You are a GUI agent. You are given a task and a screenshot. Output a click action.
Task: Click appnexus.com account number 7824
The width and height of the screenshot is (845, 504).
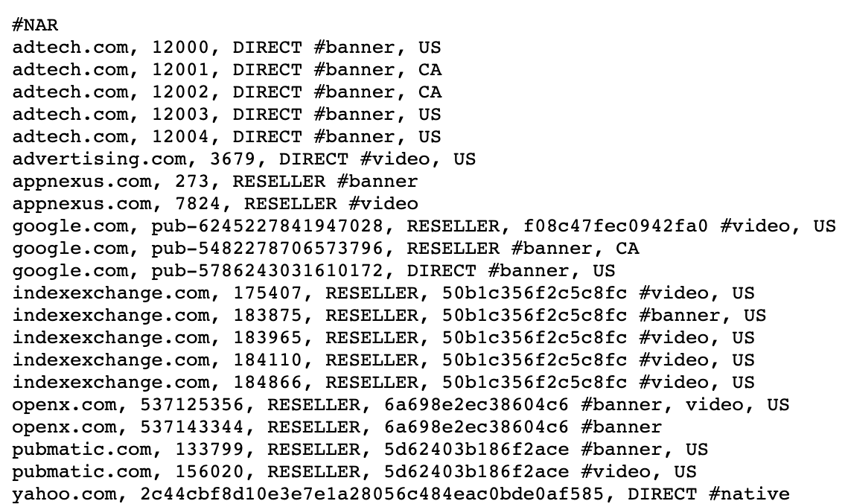coord(198,204)
